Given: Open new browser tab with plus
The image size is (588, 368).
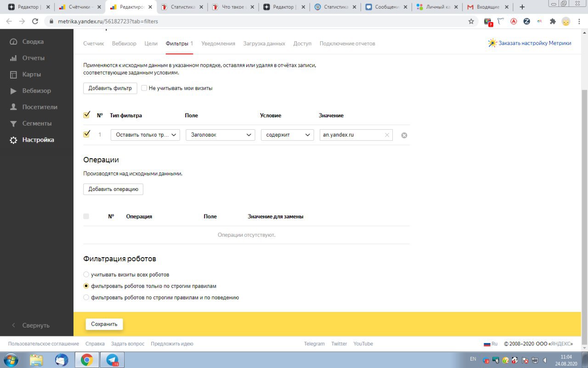Looking at the screenshot, I should coord(522,7).
